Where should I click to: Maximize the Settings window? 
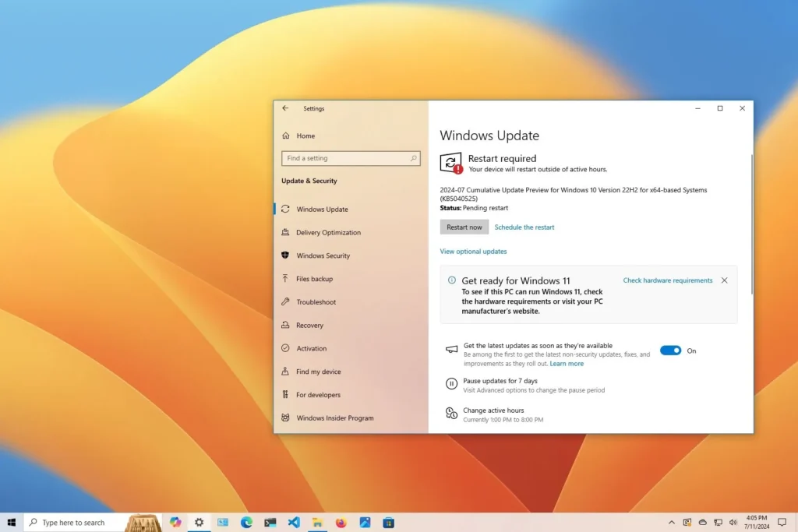720,108
